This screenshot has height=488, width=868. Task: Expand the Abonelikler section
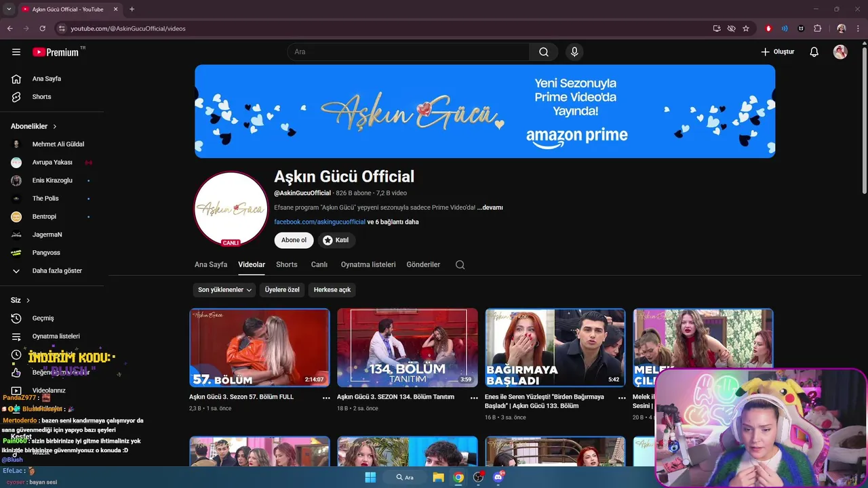click(34, 127)
